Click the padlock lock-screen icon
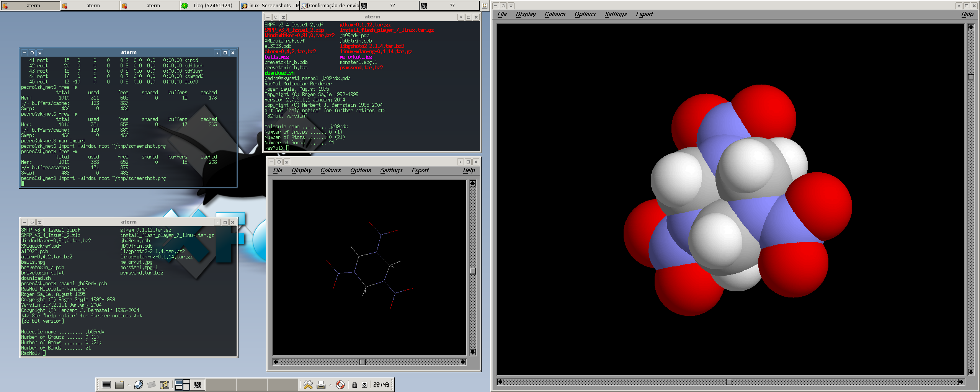This screenshot has height=392, width=980. pyautogui.click(x=354, y=385)
